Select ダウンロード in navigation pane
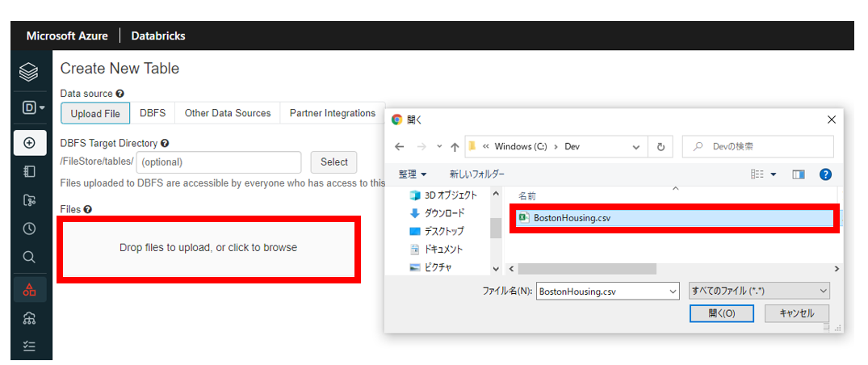868x365 pixels. (x=437, y=213)
